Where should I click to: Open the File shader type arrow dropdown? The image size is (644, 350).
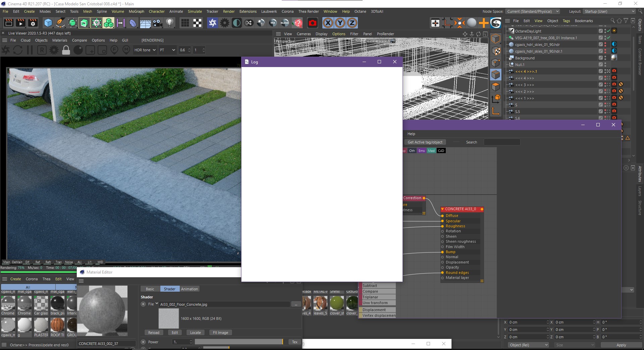[157, 304]
